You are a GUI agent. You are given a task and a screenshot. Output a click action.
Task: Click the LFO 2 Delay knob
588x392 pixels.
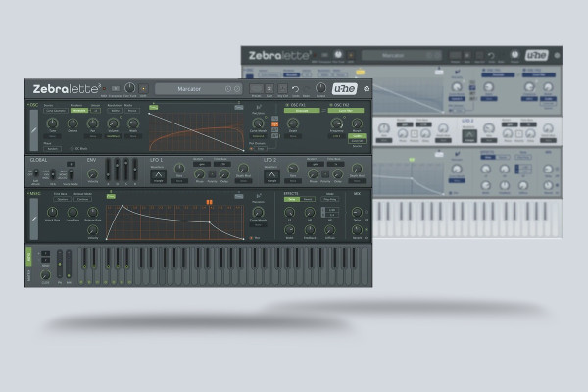337,174
